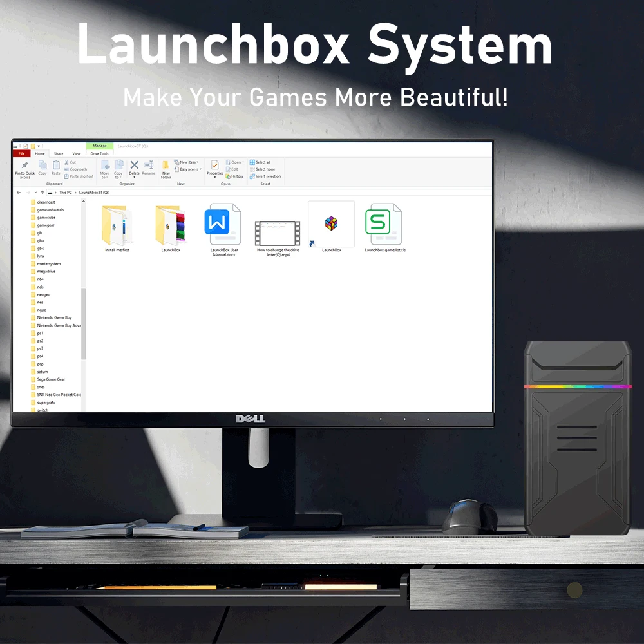Screen dimensions: 644x644
Task: Open Nintendo Game Boy folder in tree
Action: click(52, 318)
